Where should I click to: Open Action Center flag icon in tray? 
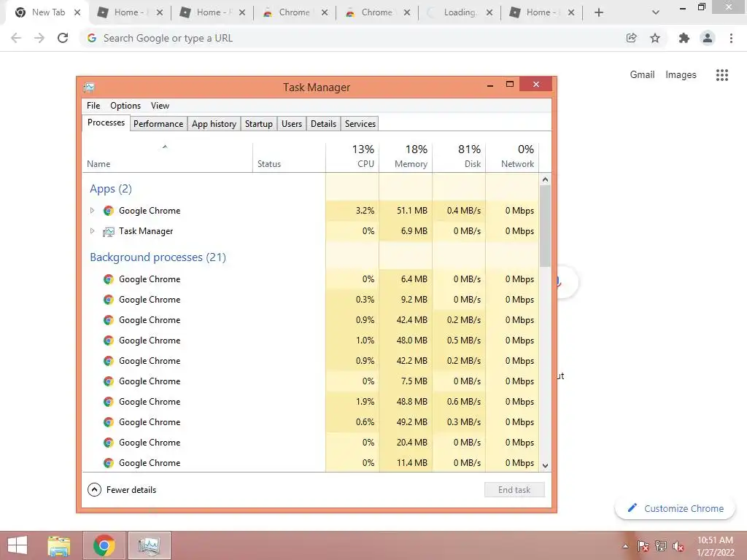click(643, 546)
